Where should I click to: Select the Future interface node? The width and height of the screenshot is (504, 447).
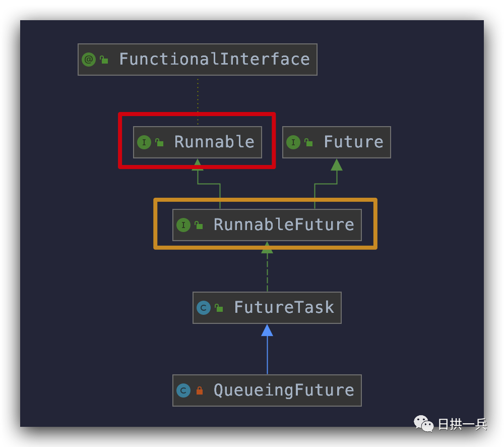(337, 142)
